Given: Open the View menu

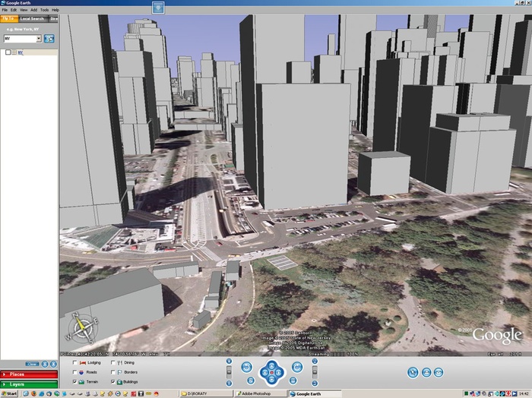Looking at the screenshot, I should click(x=24, y=10).
